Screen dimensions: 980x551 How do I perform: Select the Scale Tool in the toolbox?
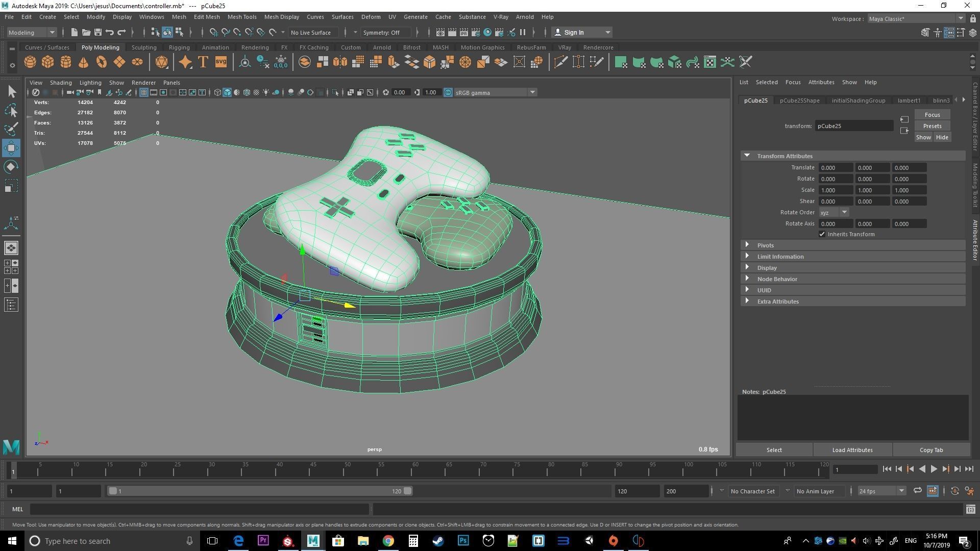(11, 186)
